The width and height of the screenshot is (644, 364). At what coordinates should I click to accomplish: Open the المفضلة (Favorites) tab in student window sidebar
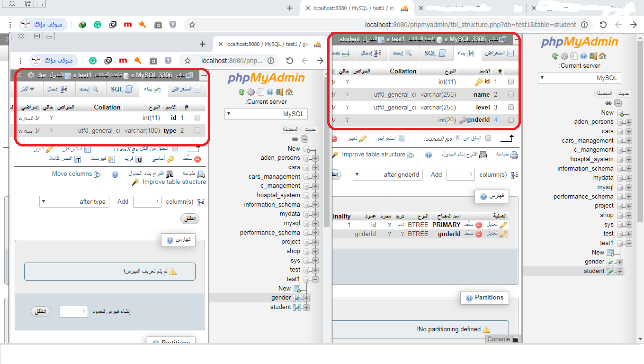tap(604, 93)
